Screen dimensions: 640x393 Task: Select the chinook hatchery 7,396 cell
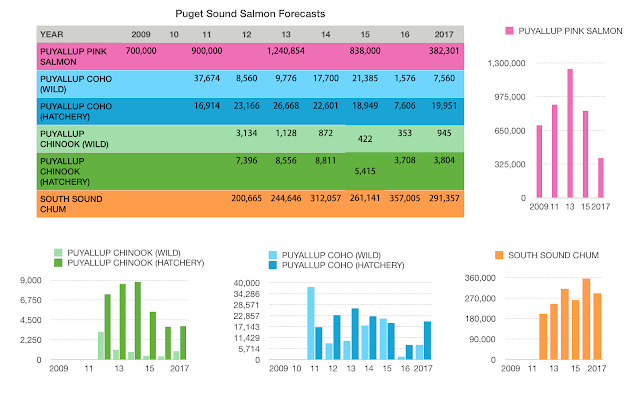pos(247,160)
